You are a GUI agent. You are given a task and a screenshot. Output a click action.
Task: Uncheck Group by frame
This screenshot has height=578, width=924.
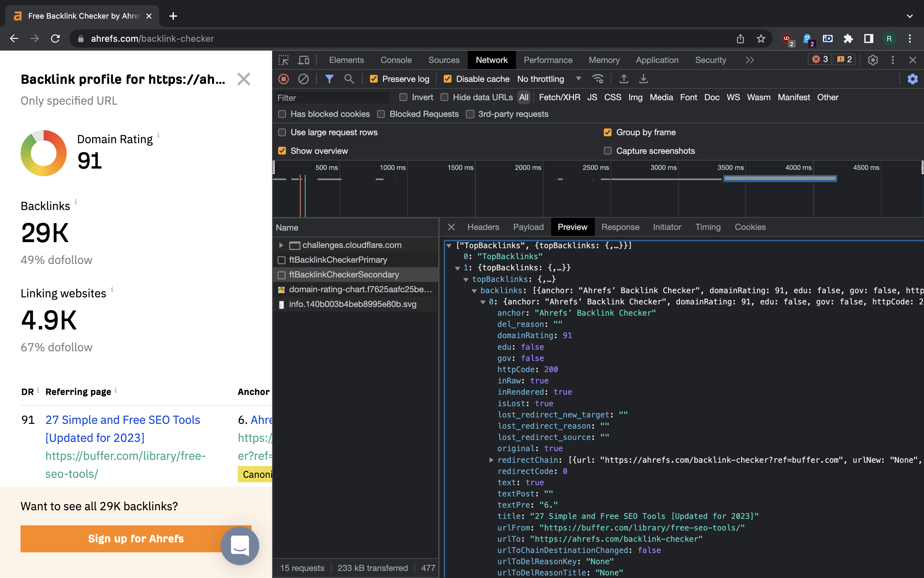click(607, 132)
